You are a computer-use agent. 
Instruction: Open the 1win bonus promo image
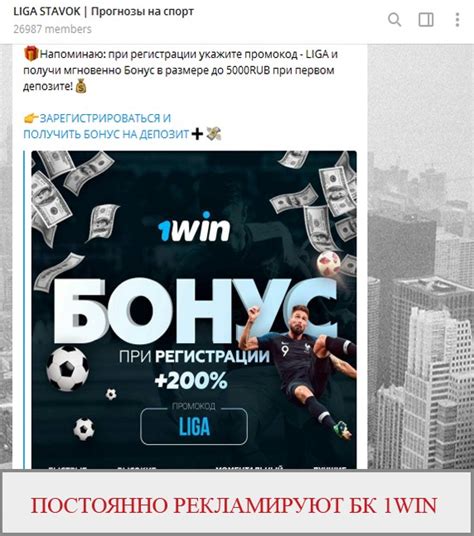[194, 309]
